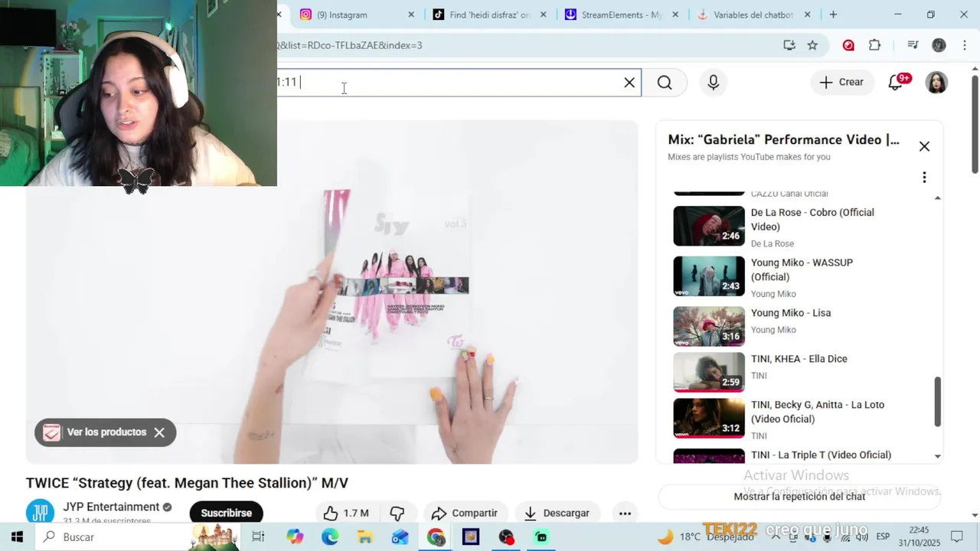Click the Descargar download button
The image size is (980, 551).
557,513
